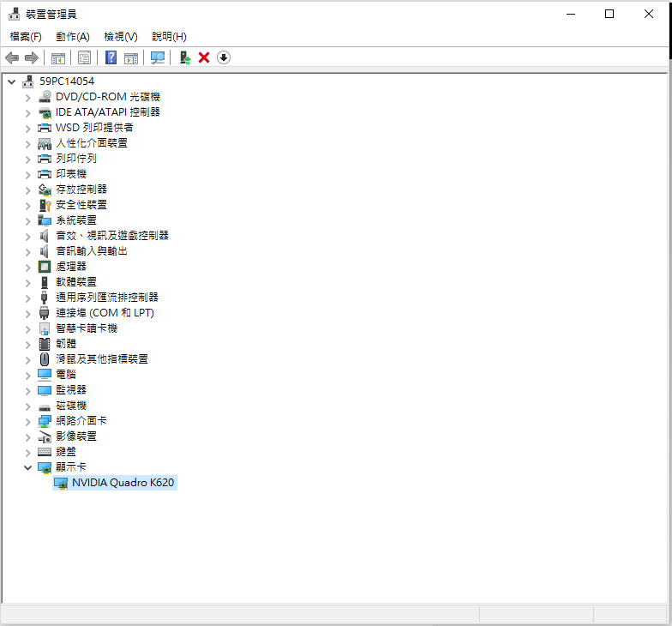Click the 裝置管理員 title bar icon

(x=14, y=14)
